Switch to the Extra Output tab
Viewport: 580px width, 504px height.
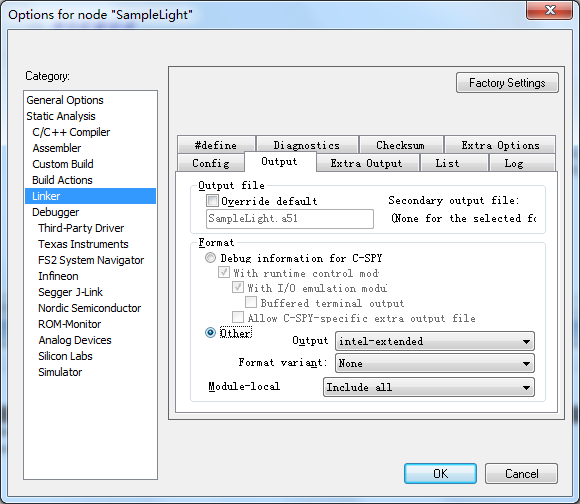click(367, 163)
